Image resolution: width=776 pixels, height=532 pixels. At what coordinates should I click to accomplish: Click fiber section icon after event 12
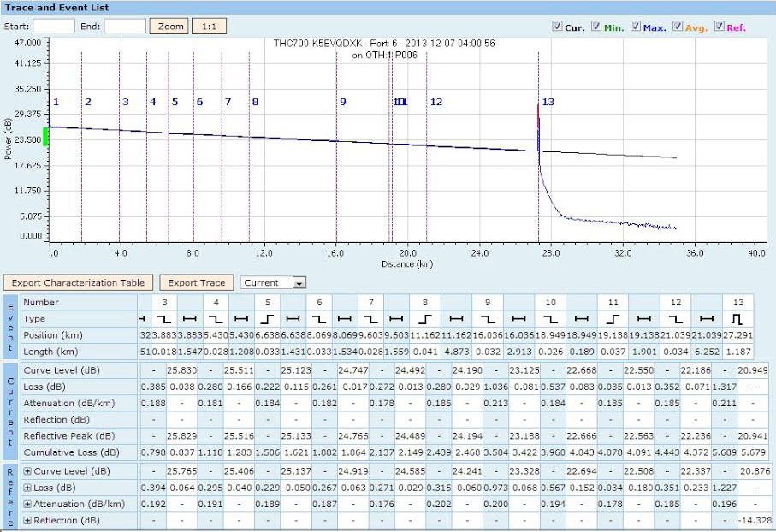707,319
